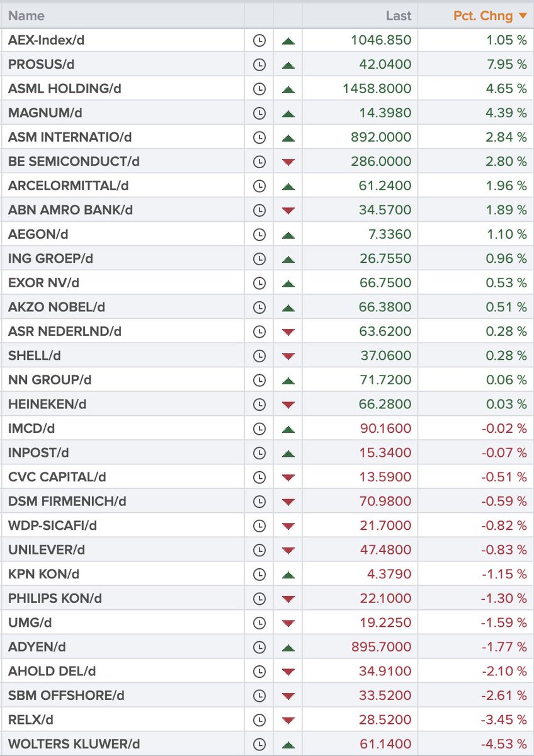Select the PHILIPS KON/d name
This screenshot has height=756, width=534.
point(55,598)
